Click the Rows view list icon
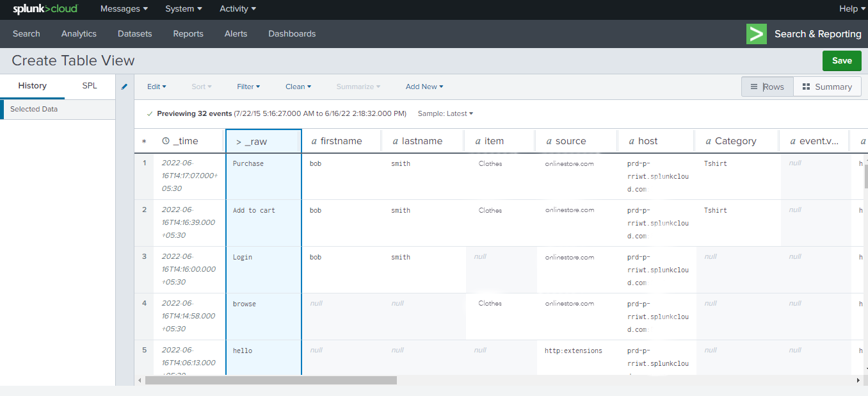Image resolution: width=868 pixels, height=396 pixels. coord(754,87)
